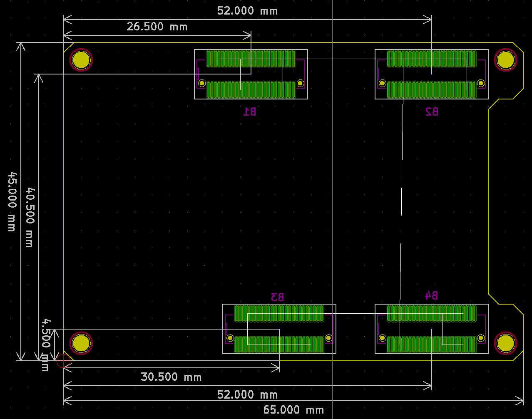Click the B4 reference designator text
This screenshot has width=532, height=419.
431,295
